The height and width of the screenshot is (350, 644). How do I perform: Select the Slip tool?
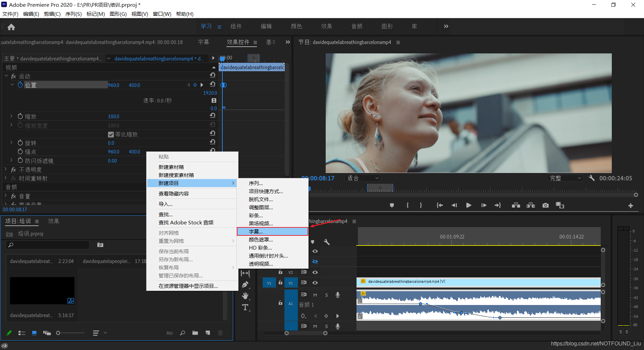pyautogui.click(x=246, y=273)
